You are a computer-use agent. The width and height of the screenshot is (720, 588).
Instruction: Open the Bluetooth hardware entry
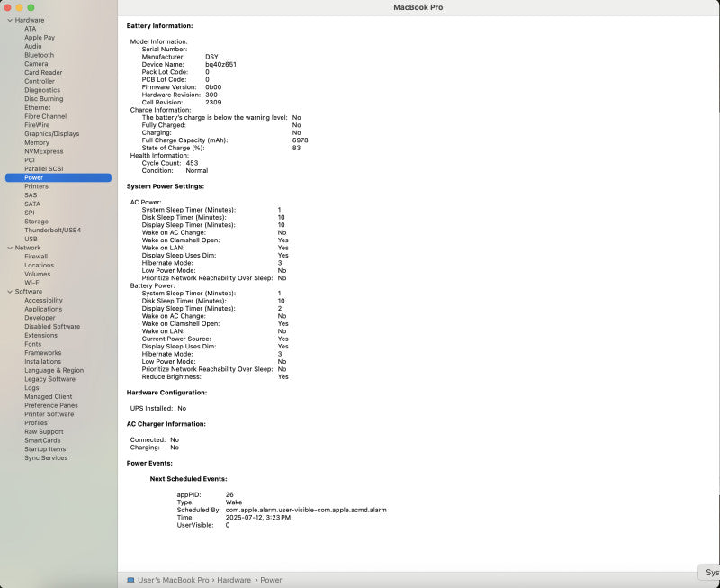point(39,55)
